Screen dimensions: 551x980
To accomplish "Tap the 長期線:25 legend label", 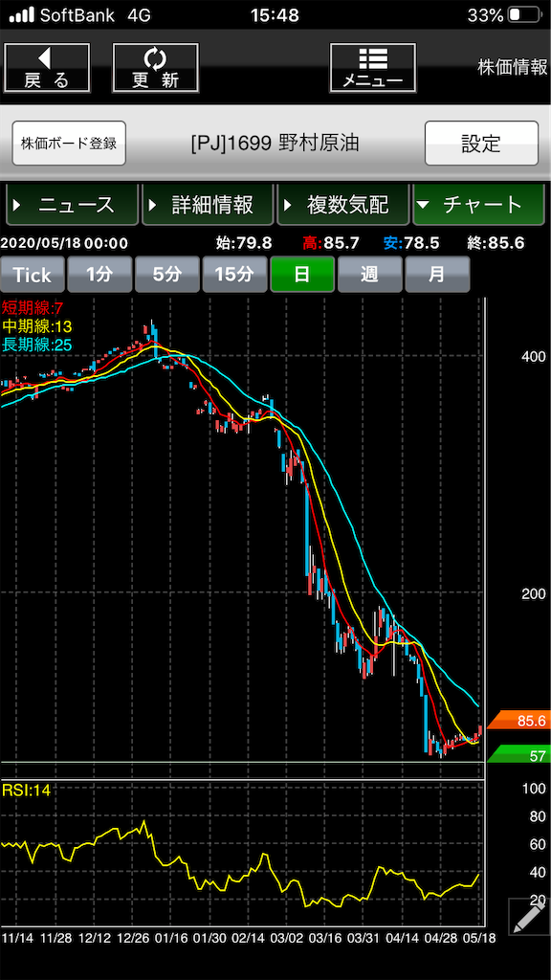I will coord(37,344).
